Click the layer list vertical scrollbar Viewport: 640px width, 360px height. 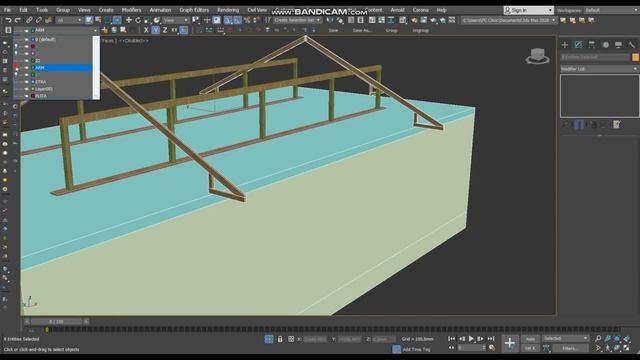point(96,67)
